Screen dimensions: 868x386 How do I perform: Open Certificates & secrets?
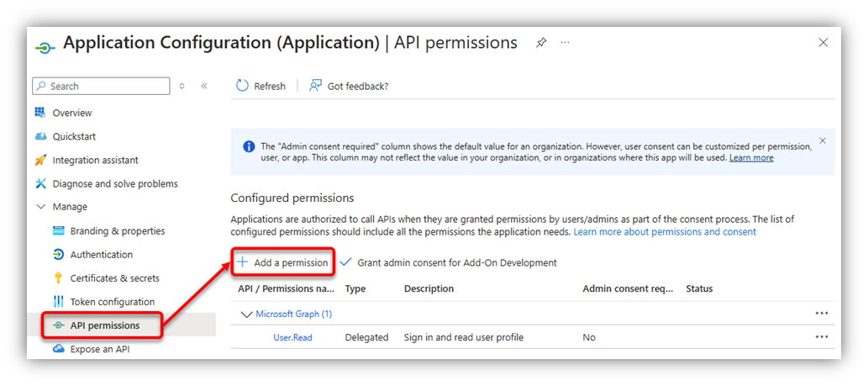click(x=114, y=278)
